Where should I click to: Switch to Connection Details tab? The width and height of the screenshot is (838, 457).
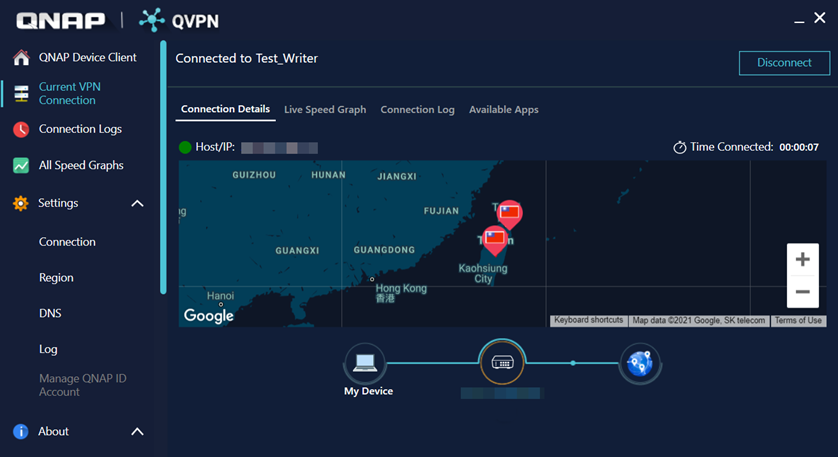click(226, 109)
